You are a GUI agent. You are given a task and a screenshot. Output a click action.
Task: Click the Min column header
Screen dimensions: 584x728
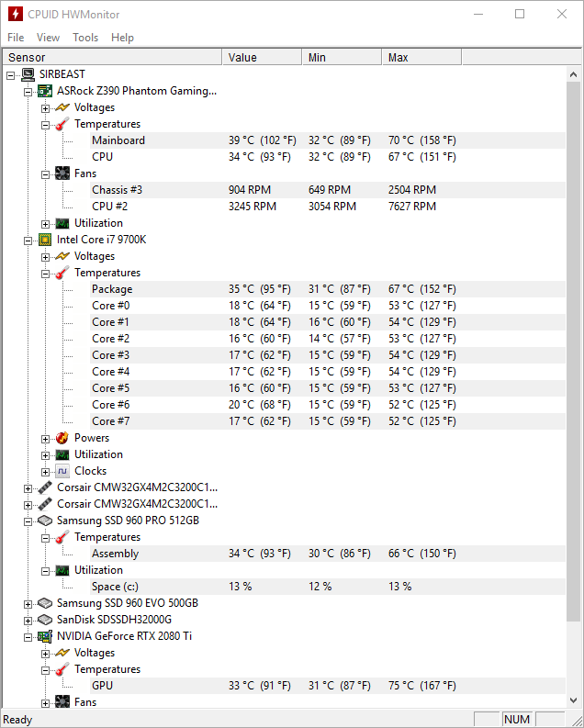(x=342, y=57)
